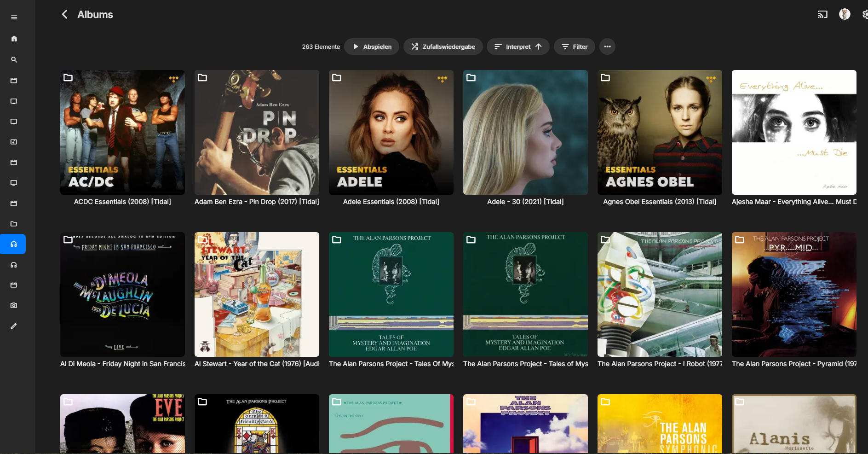Open the music note library in sidebar
The width and height of the screenshot is (868, 454).
pyautogui.click(x=14, y=142)
